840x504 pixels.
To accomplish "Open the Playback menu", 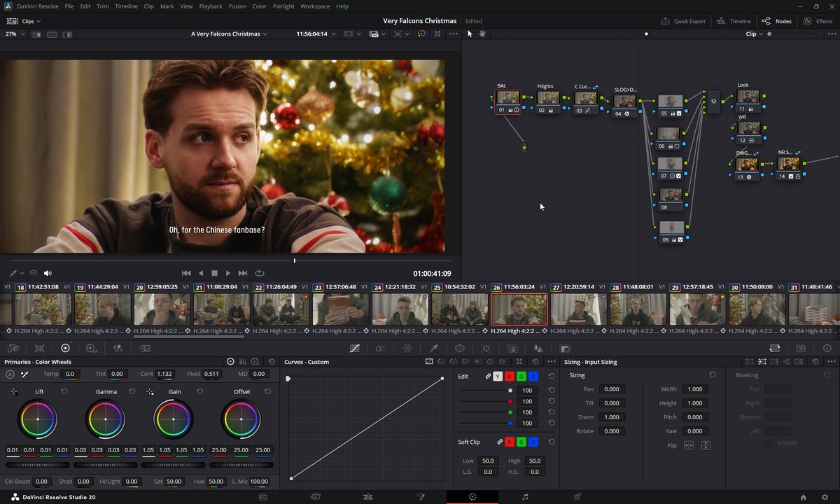I will coord(211,6).
